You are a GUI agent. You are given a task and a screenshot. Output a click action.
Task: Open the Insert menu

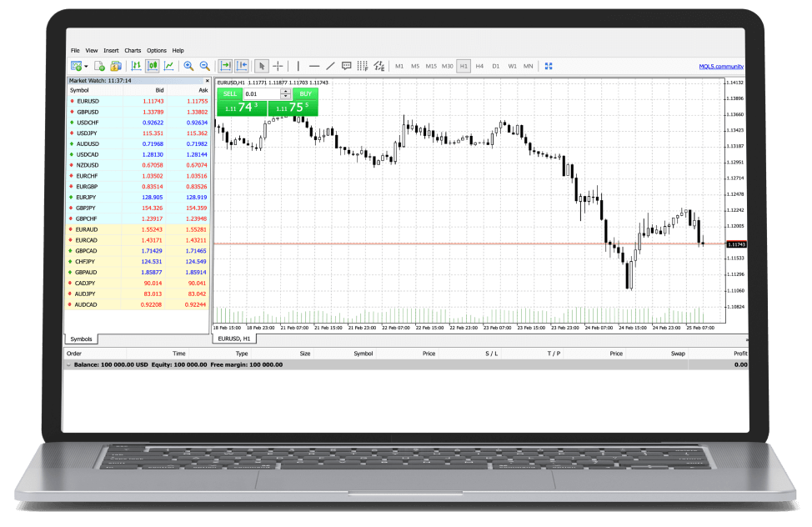click(111, 50)
